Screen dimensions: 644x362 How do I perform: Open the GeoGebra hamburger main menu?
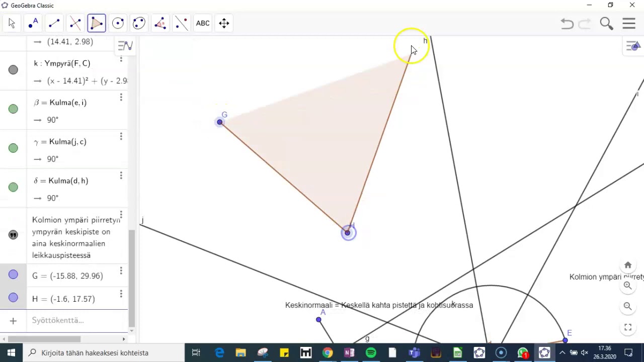[x=629, y=24]
